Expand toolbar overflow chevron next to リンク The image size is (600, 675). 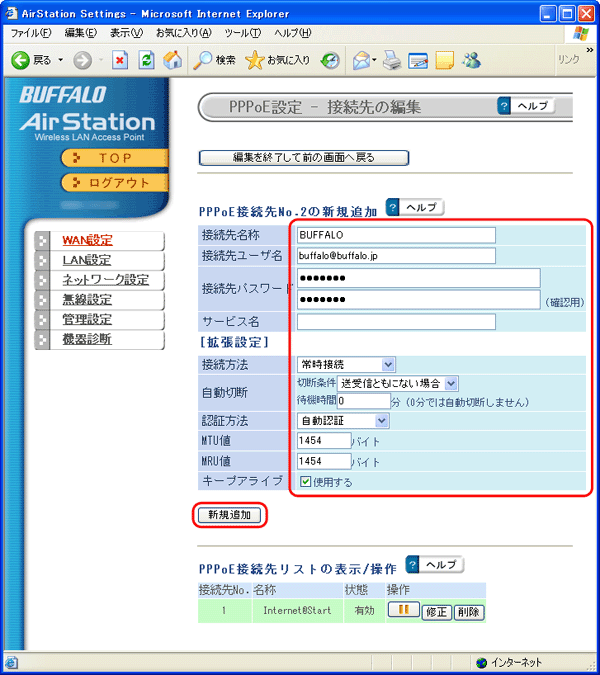[x=590, y=50]
